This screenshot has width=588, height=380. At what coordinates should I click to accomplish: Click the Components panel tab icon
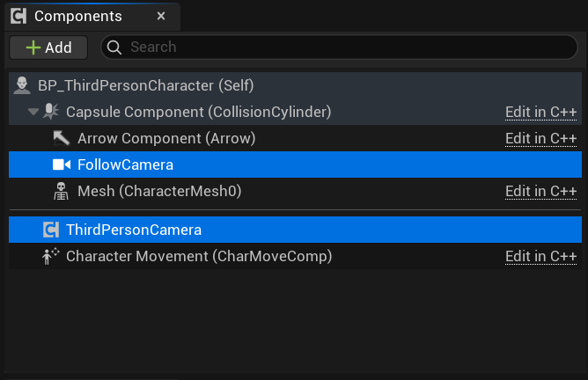coord(18,16)
